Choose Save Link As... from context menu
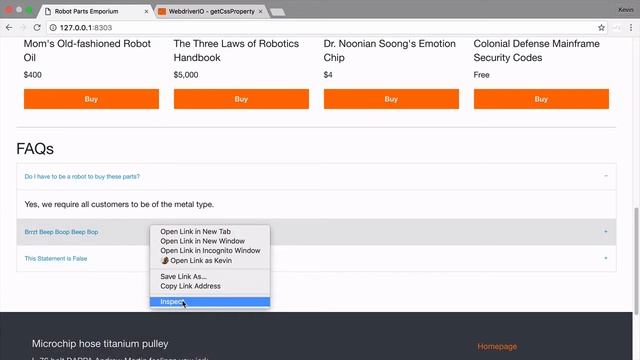The height and width of the screenshot is (360, 640). [210, 276]
